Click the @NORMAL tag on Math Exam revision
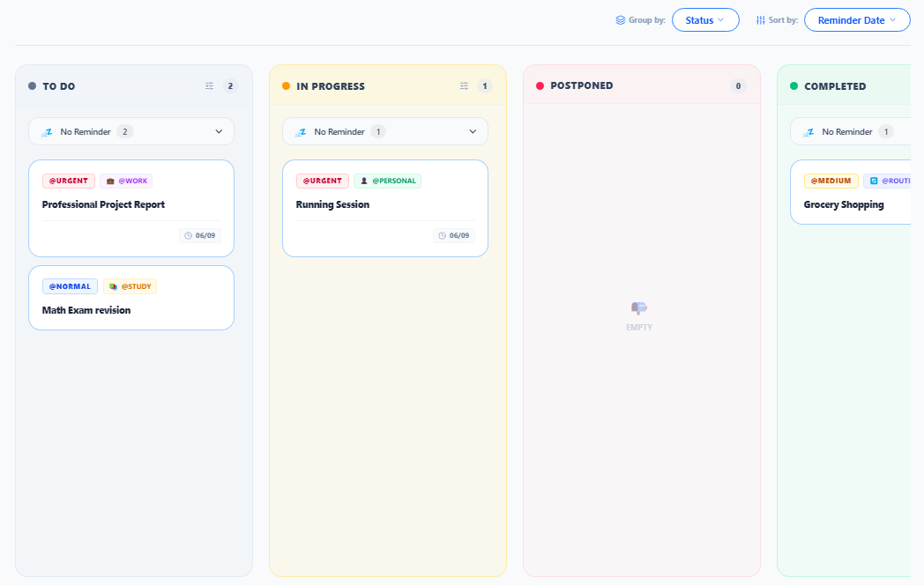 [x=71, y=286]
